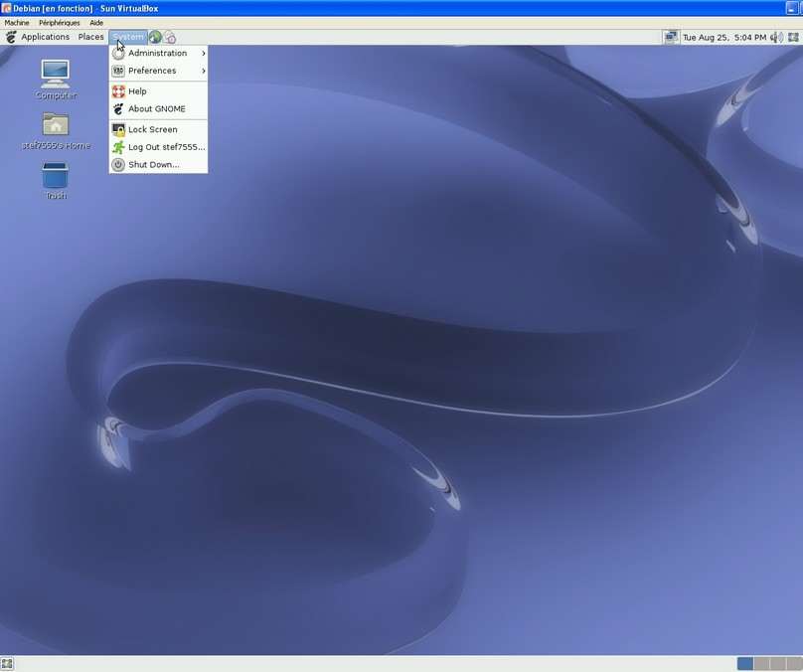This screenshot has width=803, height=672.
Task: Open the VirtualBox Périphériques menu
Action: point(60,23)
